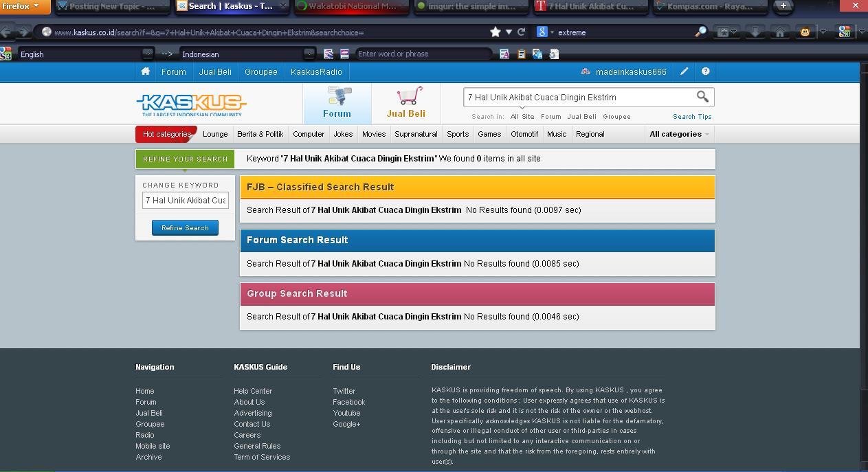Click the translate page icon
Screen dimensions: 868x472
click(x=537, y=54)
